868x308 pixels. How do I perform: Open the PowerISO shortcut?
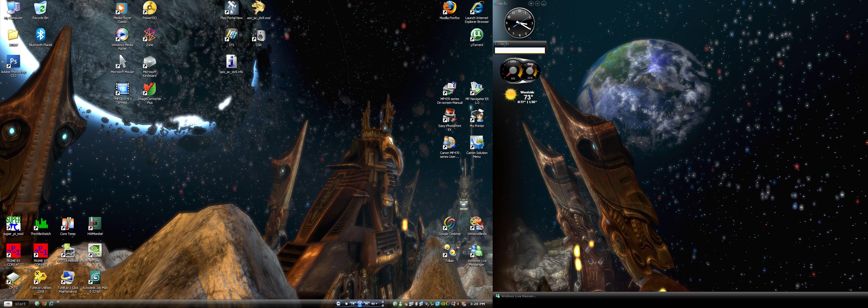click(x=150, y=11)
